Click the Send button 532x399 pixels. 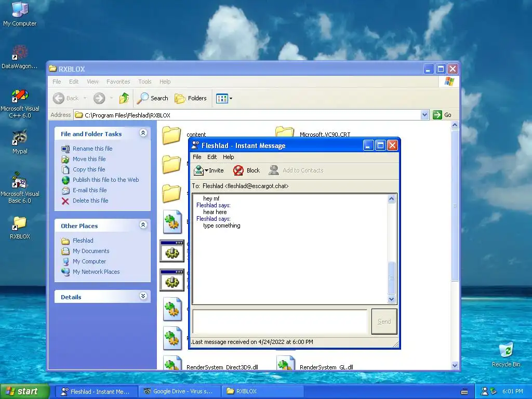tap(384, 321)
